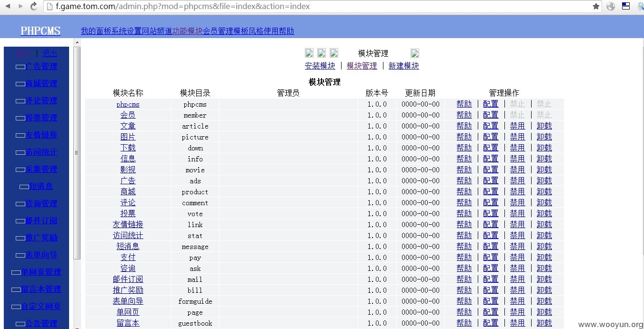Go back with the browser back arrow
This screenshot has height=329, width=644.
click(x=8, y=6)
